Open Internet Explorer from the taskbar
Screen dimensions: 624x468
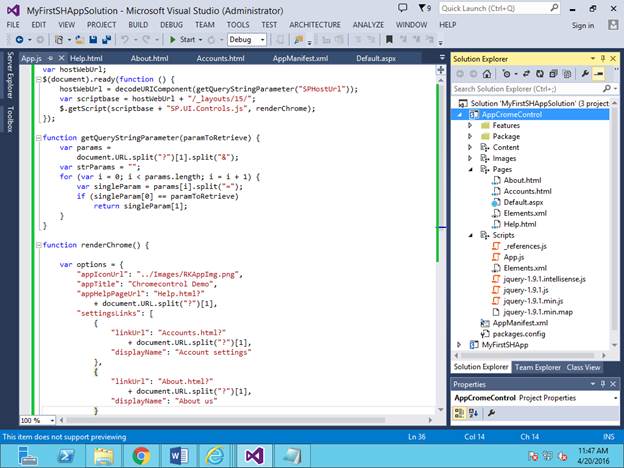click(x=215, y=456)
